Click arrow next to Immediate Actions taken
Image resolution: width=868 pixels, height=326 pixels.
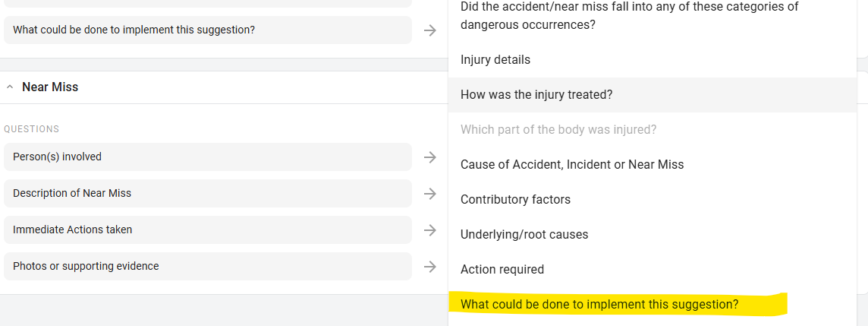430,230
